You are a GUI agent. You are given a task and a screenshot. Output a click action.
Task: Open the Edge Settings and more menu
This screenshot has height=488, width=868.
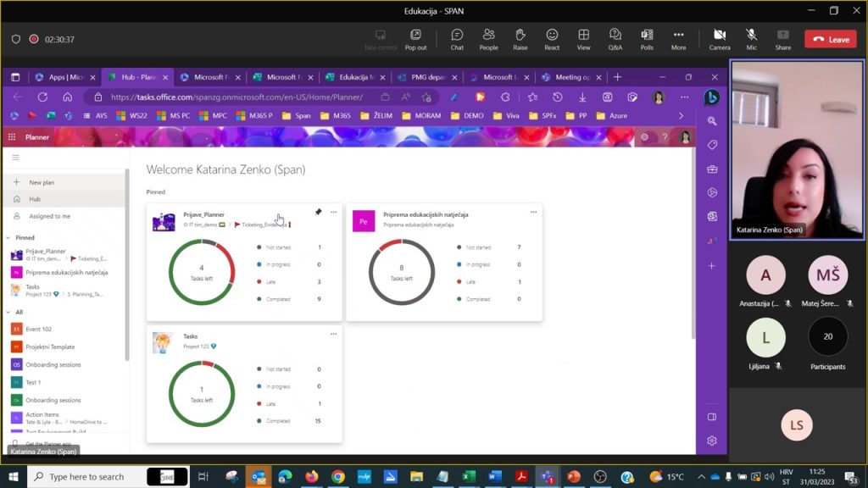685,97
